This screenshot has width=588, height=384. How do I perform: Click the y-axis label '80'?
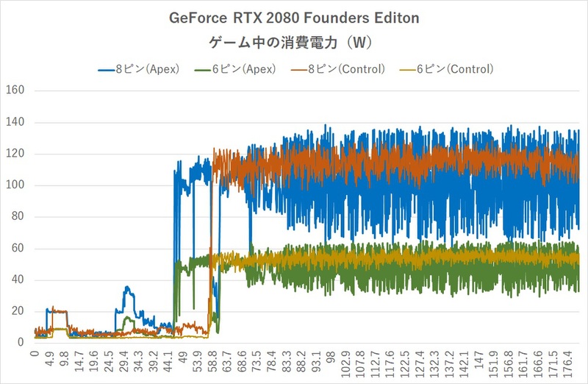coord(18,216)
